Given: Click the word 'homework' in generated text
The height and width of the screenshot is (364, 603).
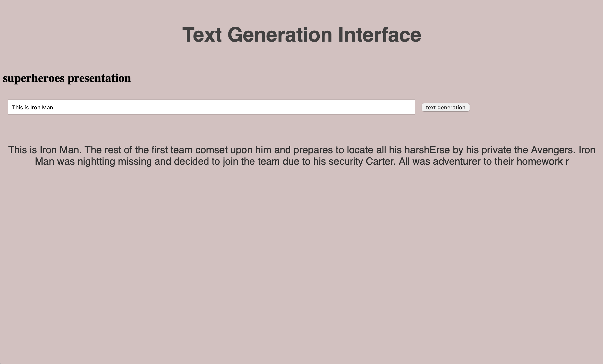Looking at the screenshot, I should tap(539, 161).
